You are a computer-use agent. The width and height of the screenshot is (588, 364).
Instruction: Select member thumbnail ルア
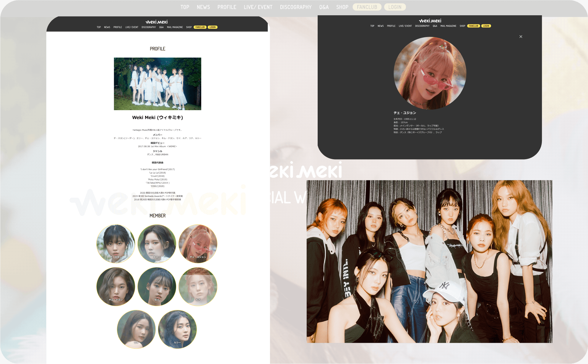(198, 286)
